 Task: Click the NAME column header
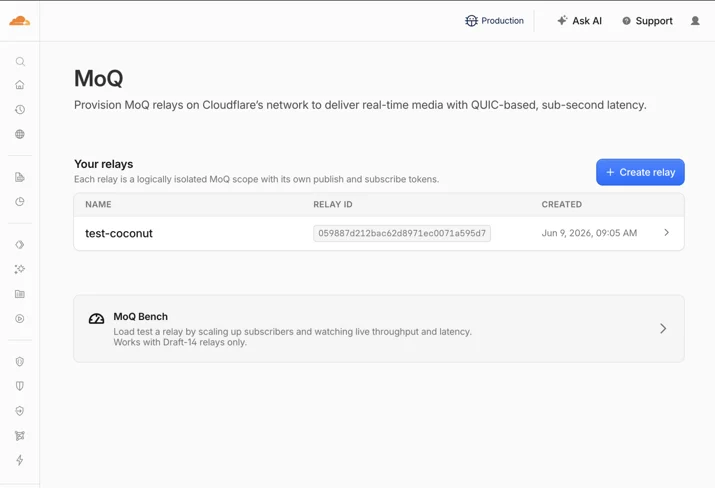tap(98, 204)
